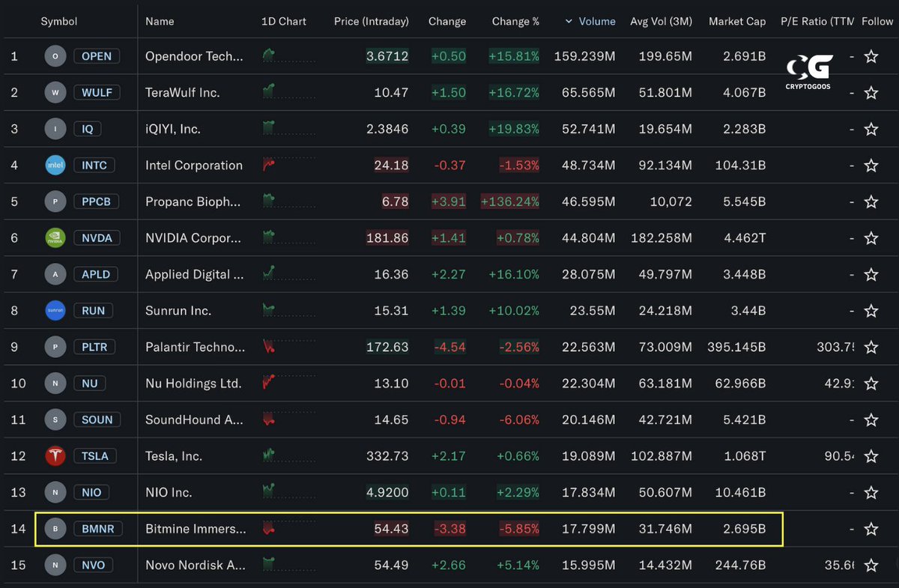899x588 pixels.
Task: Click the +136.24% change value
Action: pyautogui.click(x=510, y=201)
